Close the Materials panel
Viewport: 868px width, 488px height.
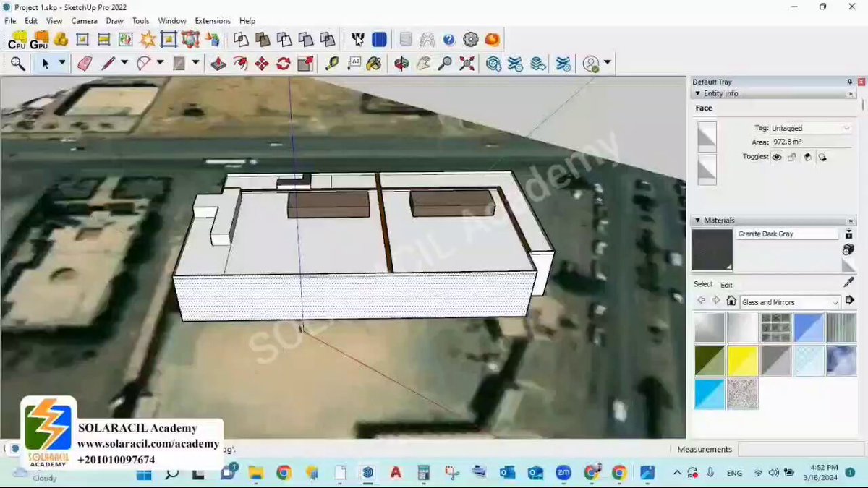(851, 220)
